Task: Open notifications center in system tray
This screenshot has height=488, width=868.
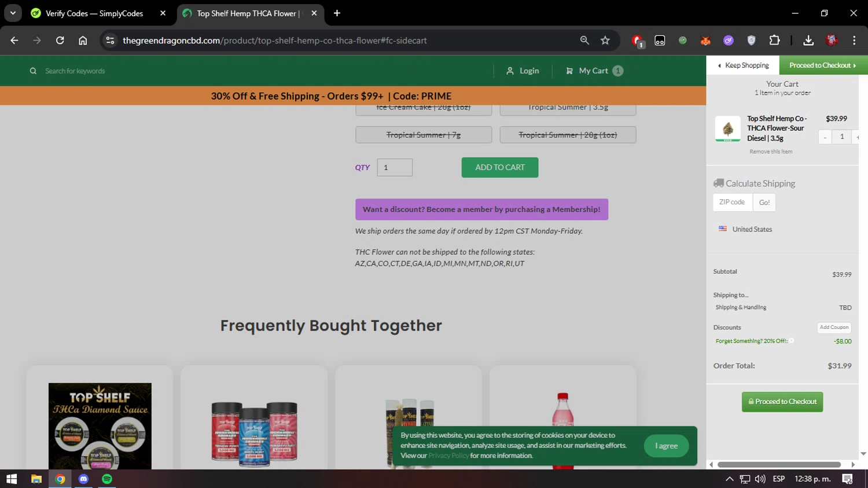Action: click(x=847, y=479)
